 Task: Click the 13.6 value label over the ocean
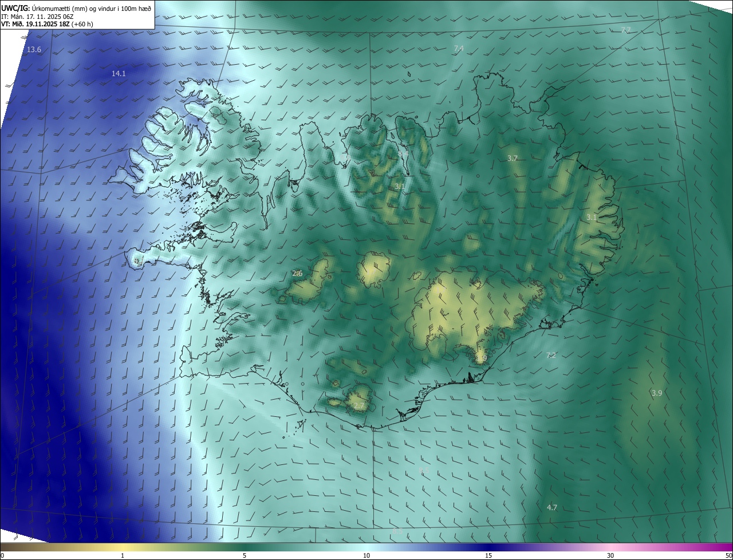(34, 50)
